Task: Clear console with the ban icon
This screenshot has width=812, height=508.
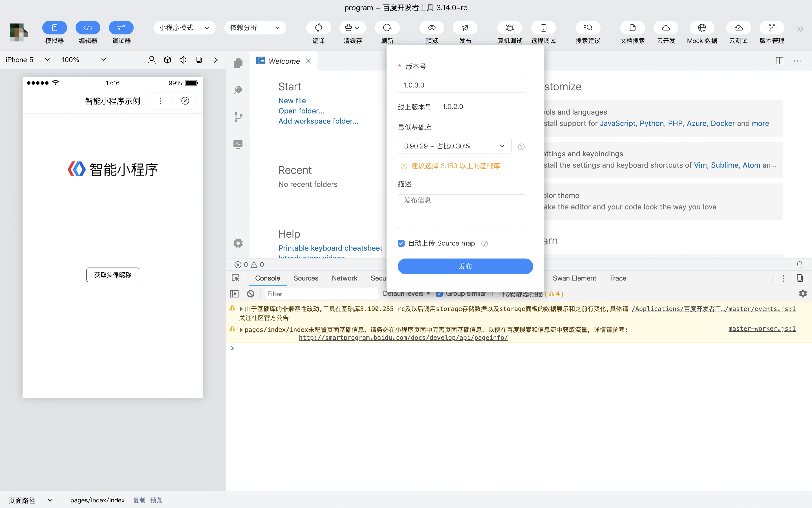Action: click(251, 294)
